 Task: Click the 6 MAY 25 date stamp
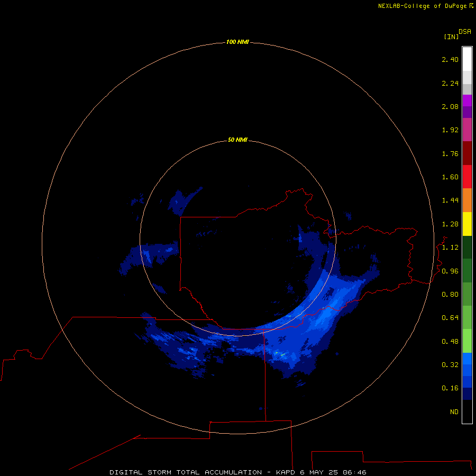point(319,472)
